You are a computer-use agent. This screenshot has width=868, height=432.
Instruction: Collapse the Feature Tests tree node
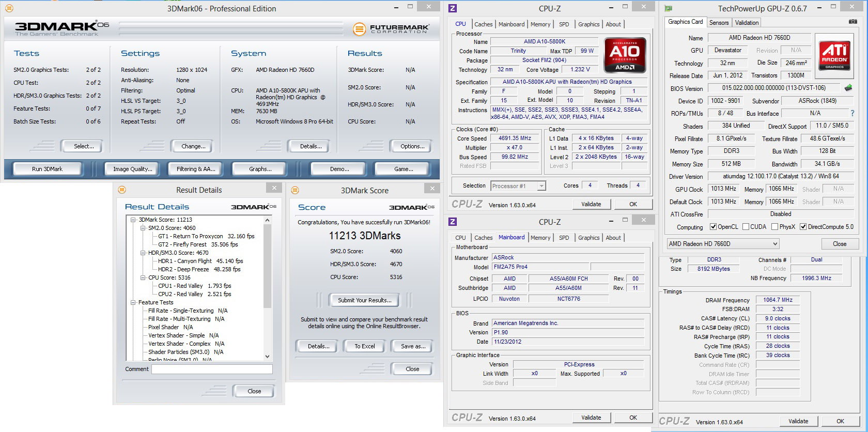point(133,302)
